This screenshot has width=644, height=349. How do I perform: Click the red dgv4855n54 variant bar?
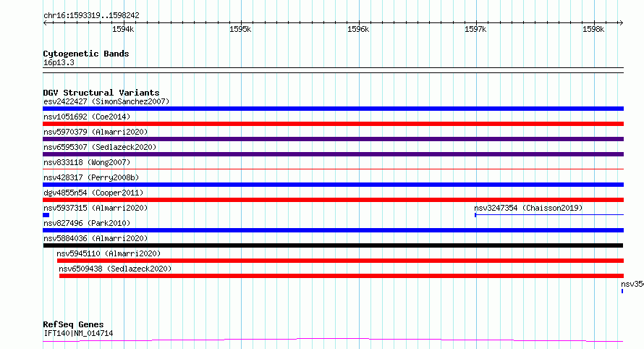(x=333, y=200)
